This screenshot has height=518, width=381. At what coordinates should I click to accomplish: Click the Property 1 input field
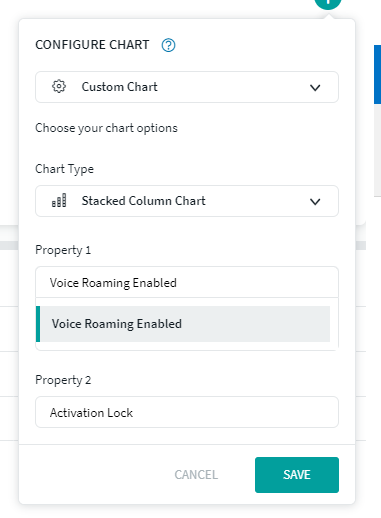click(x=187, y=282)
